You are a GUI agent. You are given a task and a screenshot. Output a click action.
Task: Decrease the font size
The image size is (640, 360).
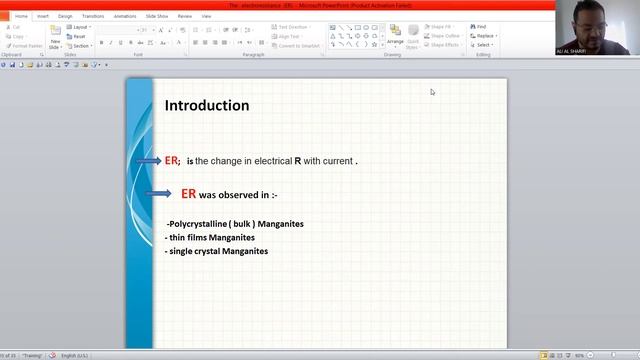point(170,30)
